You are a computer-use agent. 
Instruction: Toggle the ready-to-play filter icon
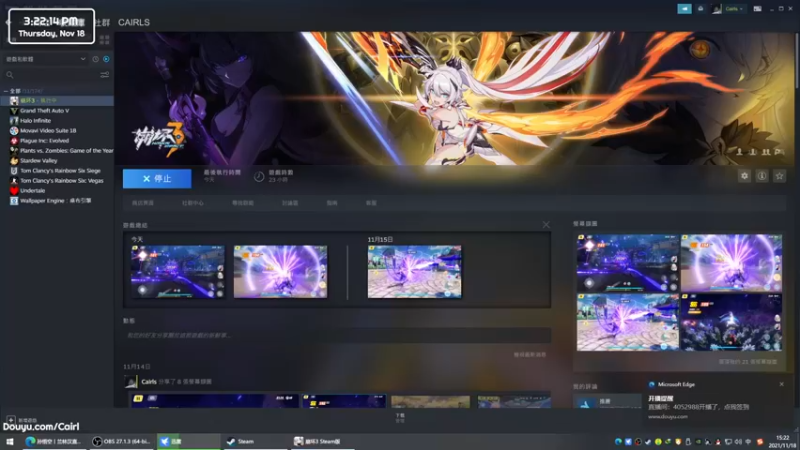pos(106,59)
